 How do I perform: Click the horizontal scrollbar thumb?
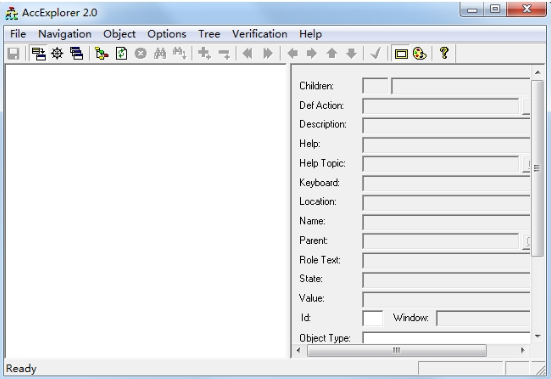coord(397,350)
